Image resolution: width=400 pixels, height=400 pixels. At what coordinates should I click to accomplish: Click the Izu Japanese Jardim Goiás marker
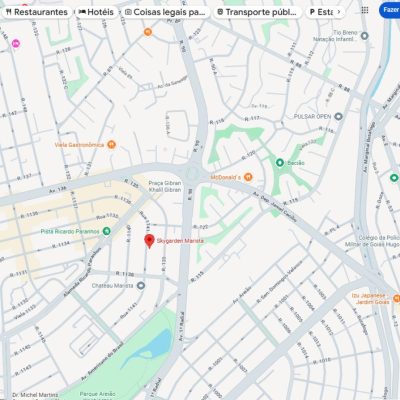coord(396,298)
